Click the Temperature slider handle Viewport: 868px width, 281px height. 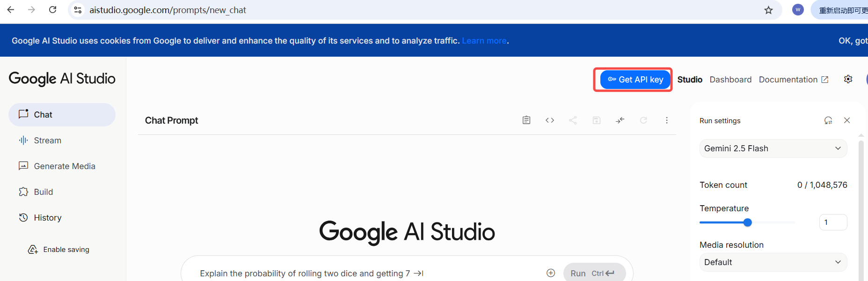(748, 222)
